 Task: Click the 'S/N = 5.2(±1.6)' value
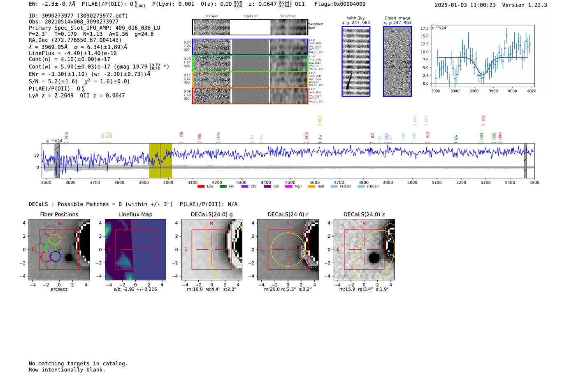coord(53,81)
